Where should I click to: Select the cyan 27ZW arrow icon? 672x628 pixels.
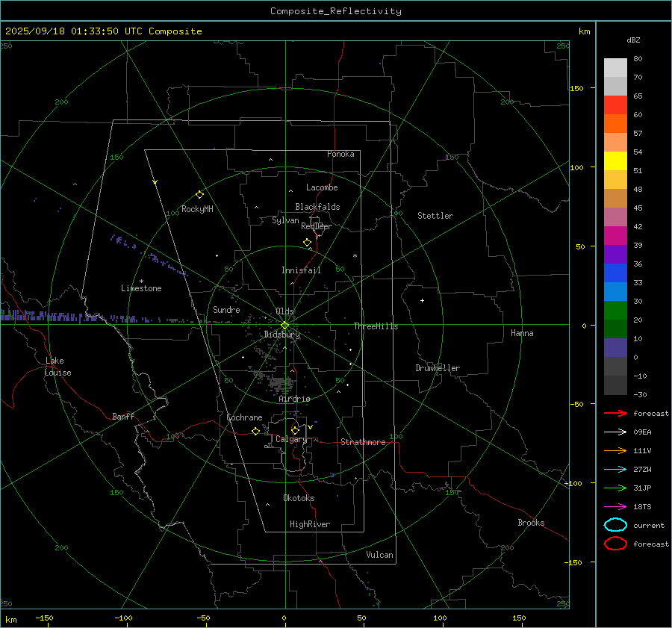tap(615, 469)
